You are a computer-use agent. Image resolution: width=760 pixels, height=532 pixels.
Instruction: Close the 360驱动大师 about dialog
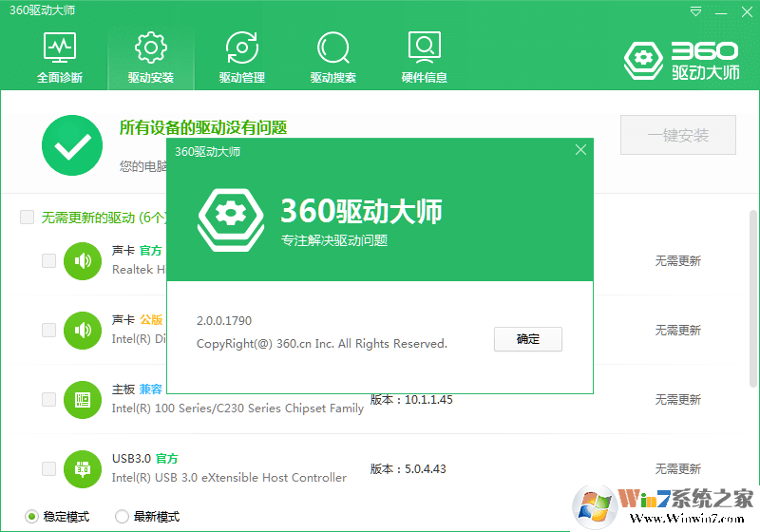(x=580, y=150)
